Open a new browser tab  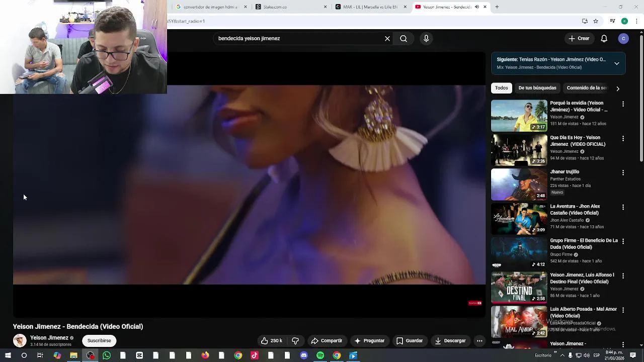click(x=497, y=7)
